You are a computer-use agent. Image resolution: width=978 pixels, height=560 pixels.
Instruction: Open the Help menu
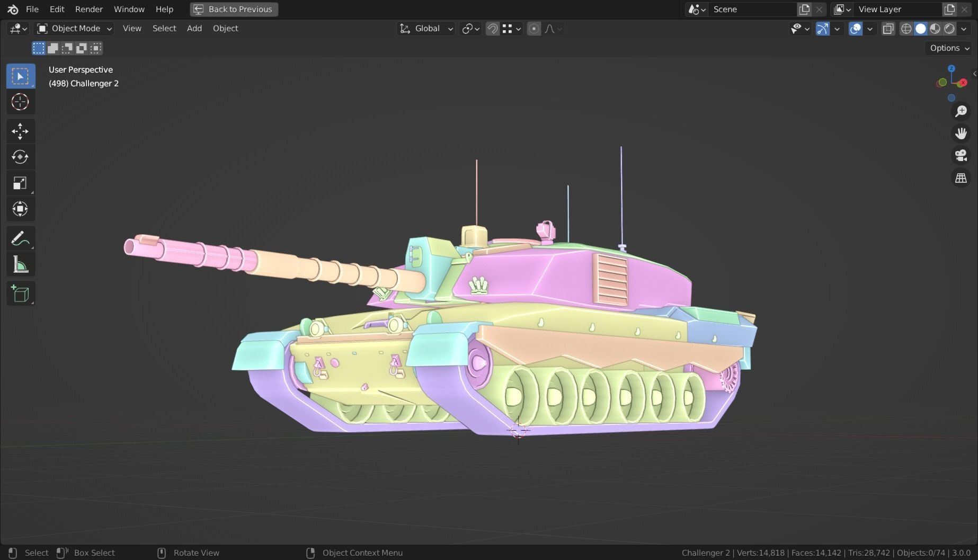(164, 9)
